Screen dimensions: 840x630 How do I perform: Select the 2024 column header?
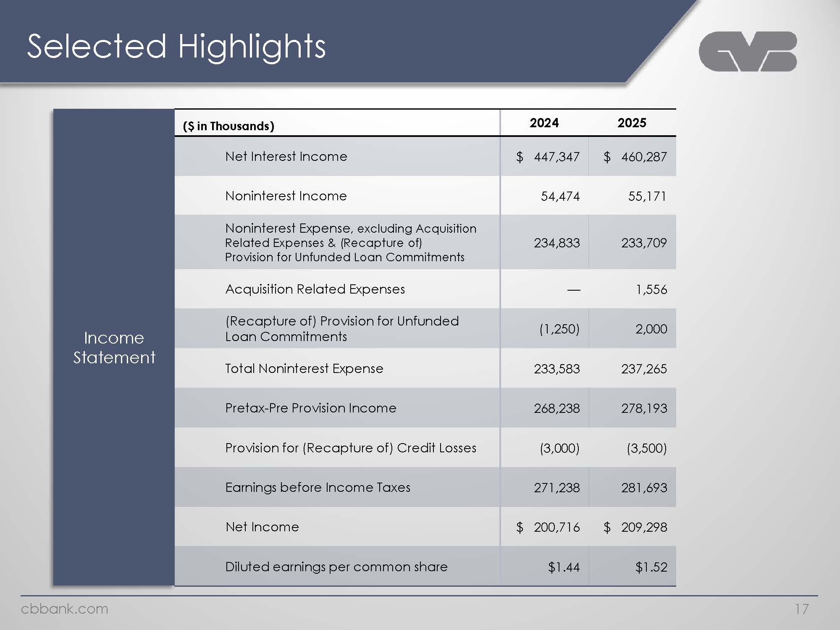tap(544, 123)
